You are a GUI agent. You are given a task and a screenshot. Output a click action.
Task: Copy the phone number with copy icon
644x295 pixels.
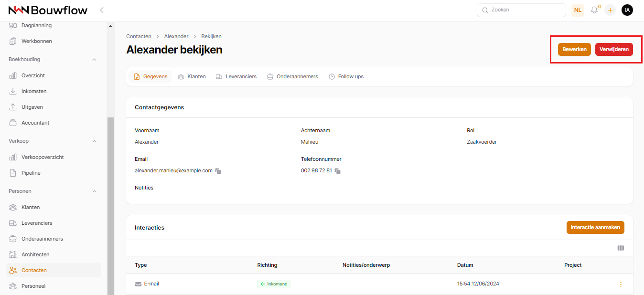click(337, 171)
